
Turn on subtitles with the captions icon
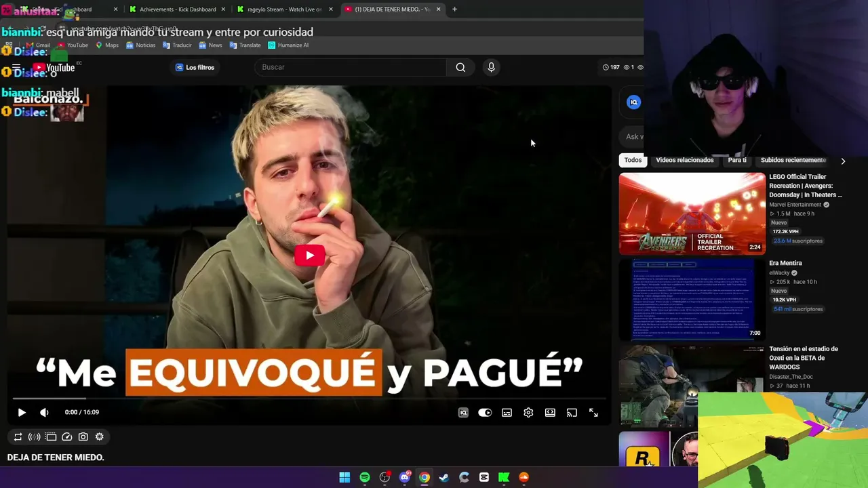pos(507,412)
